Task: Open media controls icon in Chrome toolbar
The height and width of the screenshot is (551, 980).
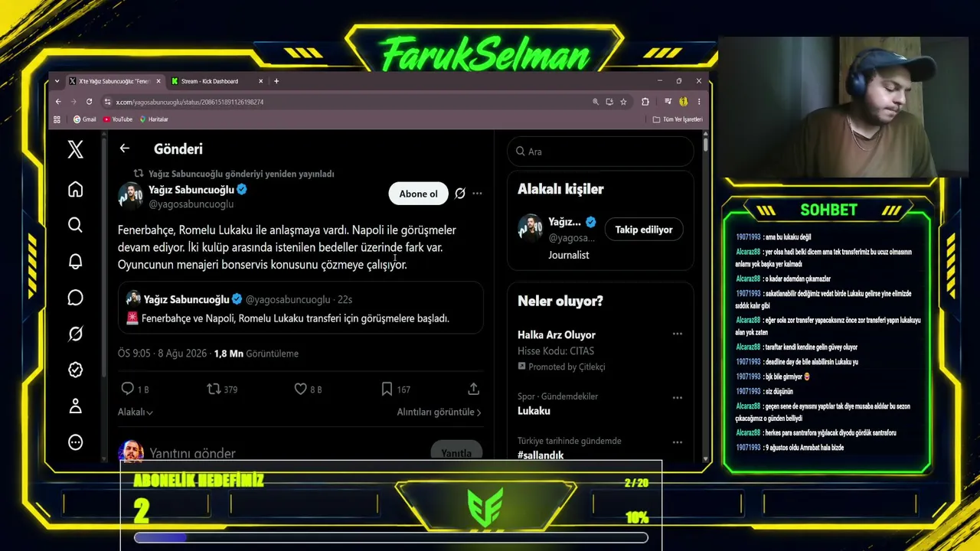Action: [668, 102]
